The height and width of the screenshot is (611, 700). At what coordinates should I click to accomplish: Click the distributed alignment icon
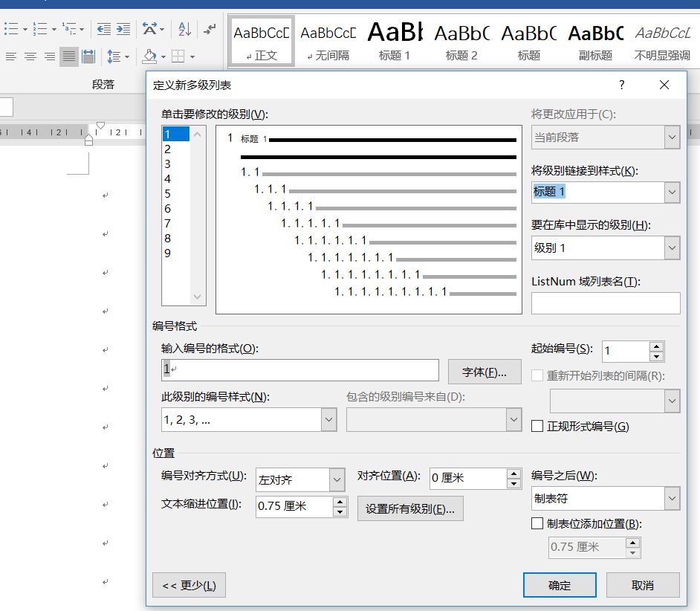pos(88,56)
